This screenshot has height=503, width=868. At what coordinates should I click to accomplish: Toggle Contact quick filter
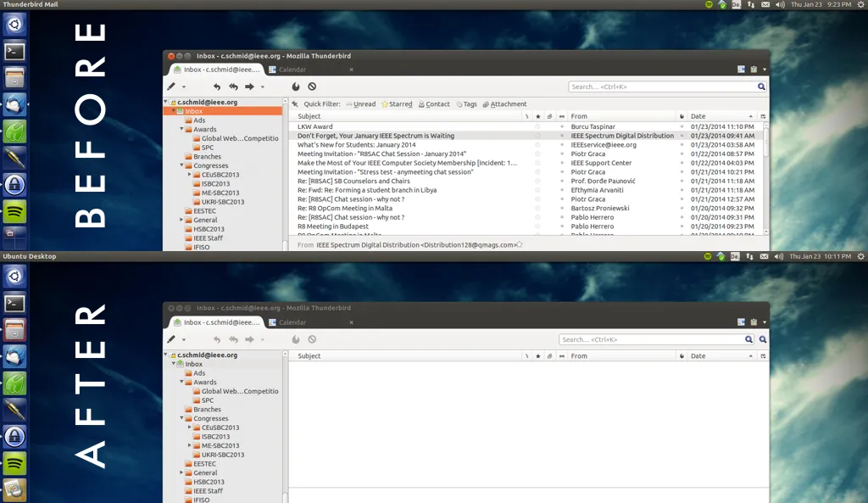(x=434, y=104)
